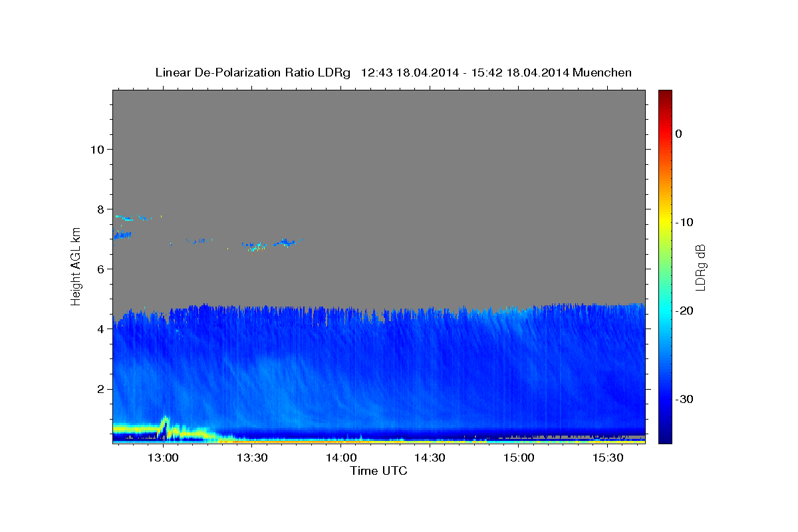This screenshot has width=798, height=532.
Task: Click the height tick label 2
Action: 100,388
